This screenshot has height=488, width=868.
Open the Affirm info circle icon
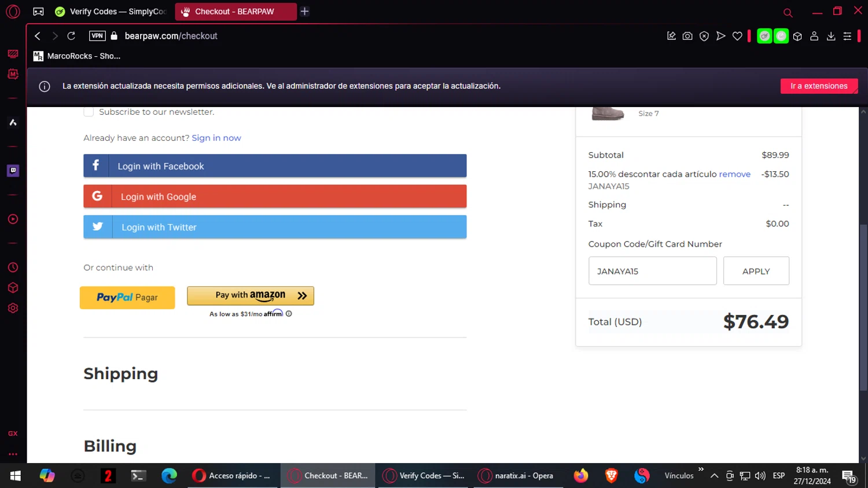(289, 314)
